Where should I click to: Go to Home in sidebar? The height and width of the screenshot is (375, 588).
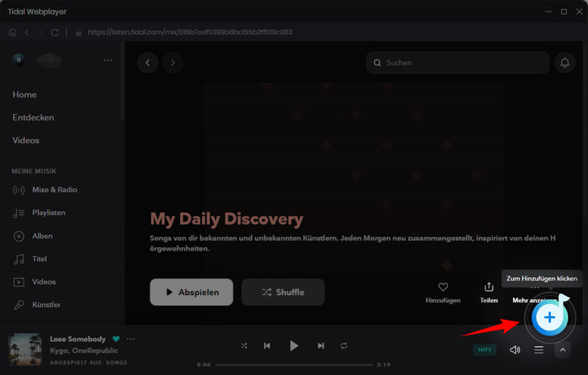coord(24,95)
